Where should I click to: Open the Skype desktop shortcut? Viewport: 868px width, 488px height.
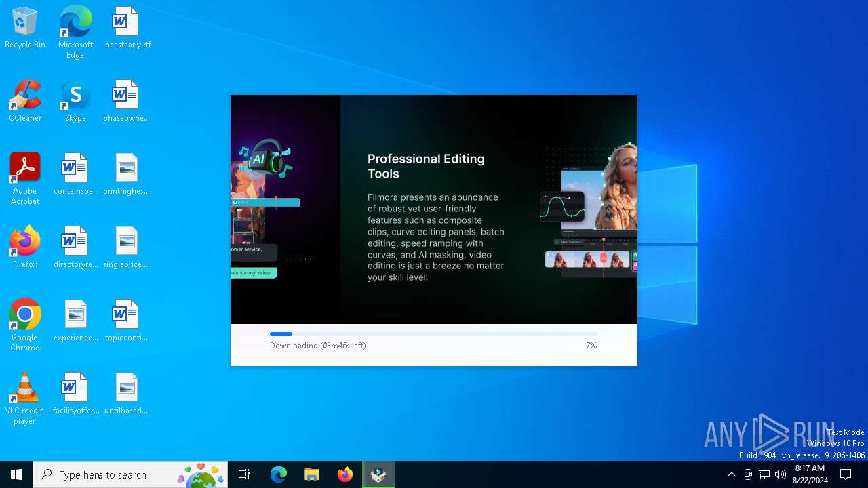pyautogui.click(x=75, y=102)
